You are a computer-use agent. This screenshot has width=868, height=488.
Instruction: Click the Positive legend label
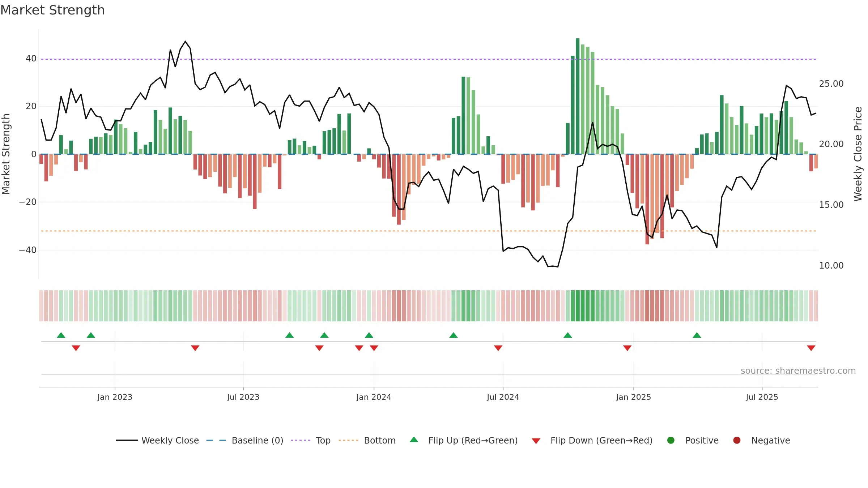[x=702, y=440]
